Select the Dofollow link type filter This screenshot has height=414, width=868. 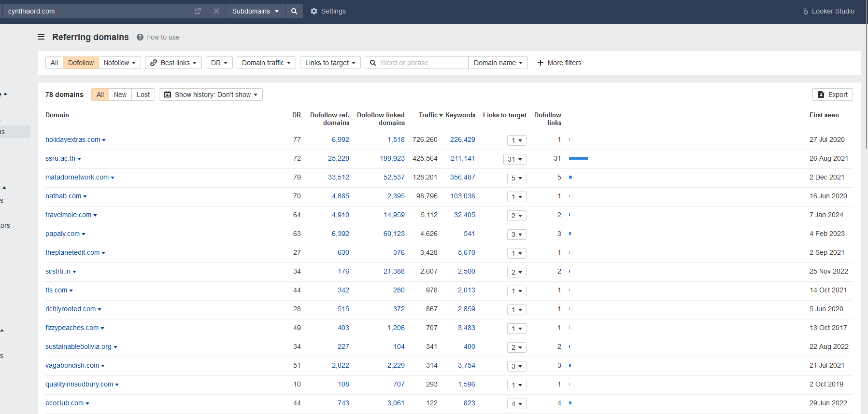(x=81, y=63)
